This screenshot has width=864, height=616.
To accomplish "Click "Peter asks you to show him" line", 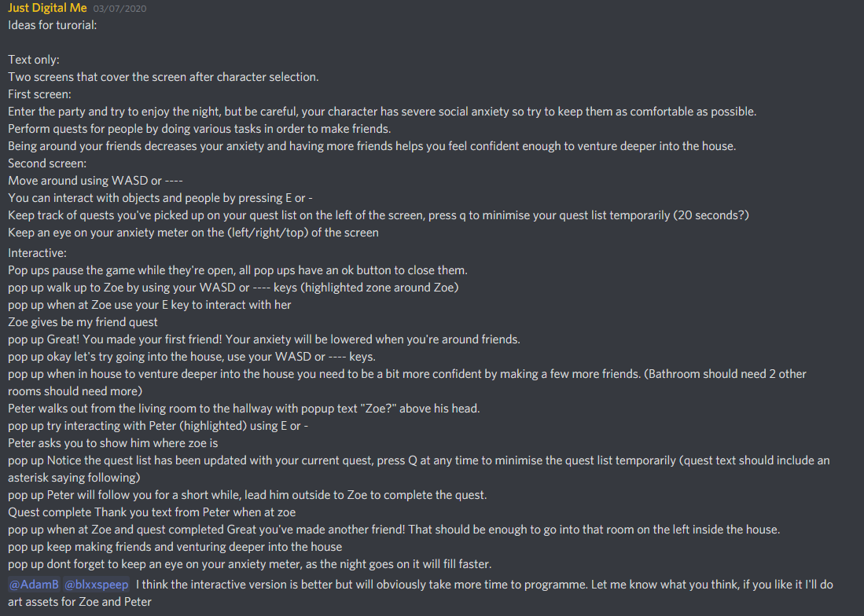I will (x=113, y=443).
